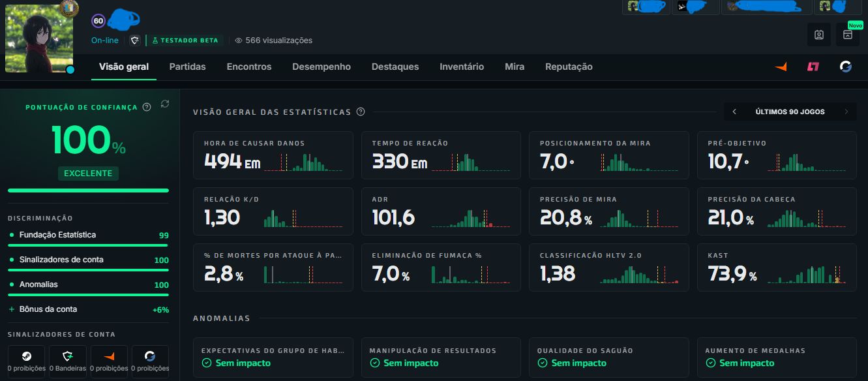
Task: Click the check icon in Expectativas do Grupo card
Action: tap(206, 363)
